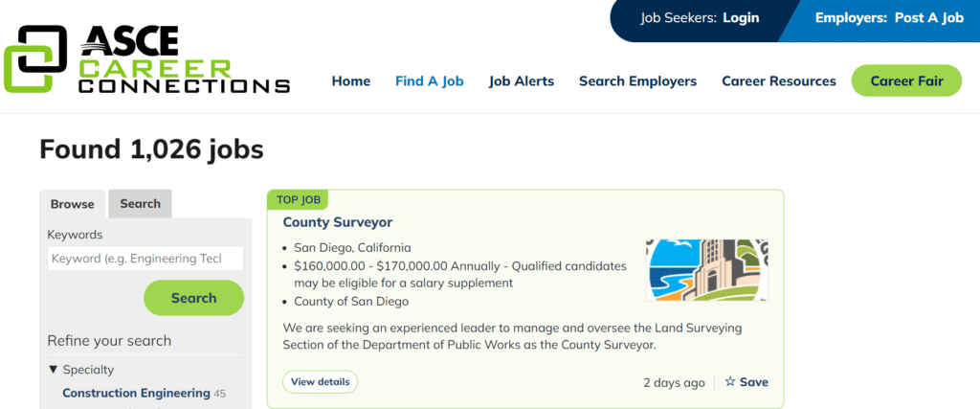Go to Find A Job page

click(430, 81)
